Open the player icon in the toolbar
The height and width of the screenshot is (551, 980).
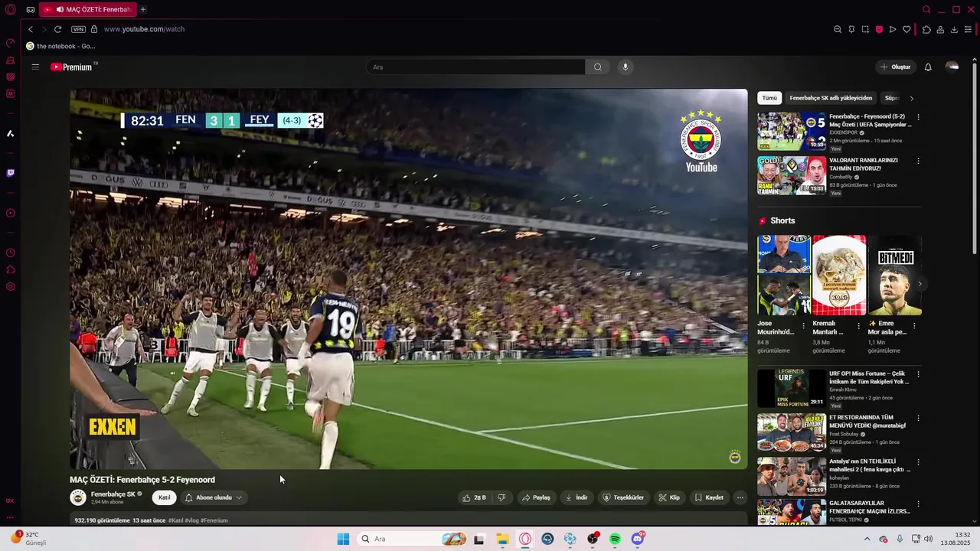893,29
